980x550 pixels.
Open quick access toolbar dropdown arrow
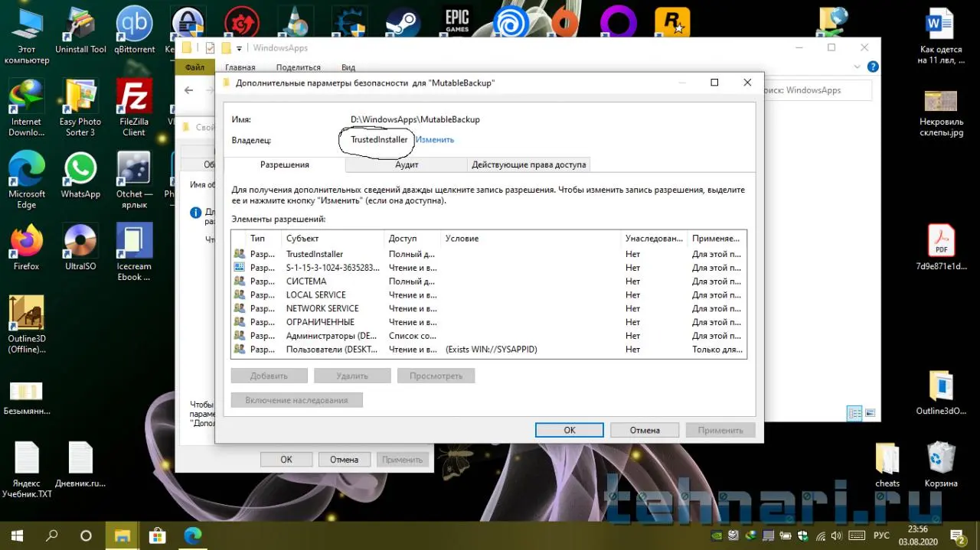(240, 48)
